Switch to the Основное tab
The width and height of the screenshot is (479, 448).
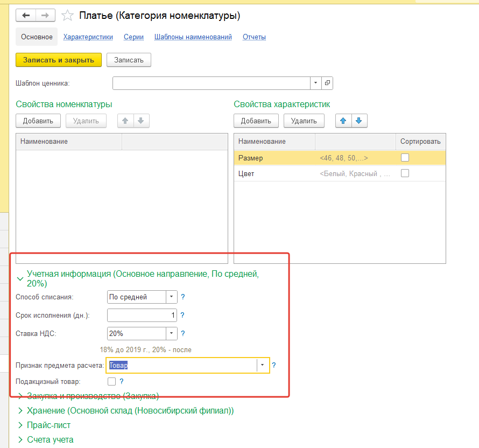point(37,37)
